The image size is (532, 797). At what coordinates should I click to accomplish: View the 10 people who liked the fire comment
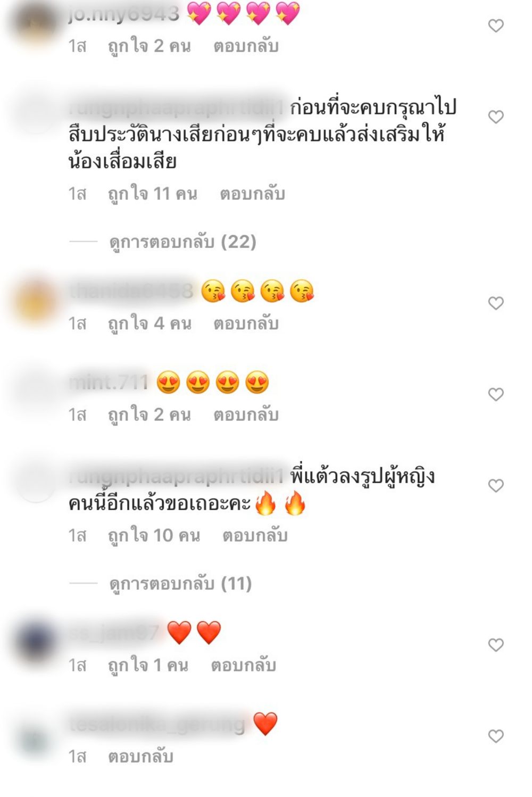click(154, 535)
